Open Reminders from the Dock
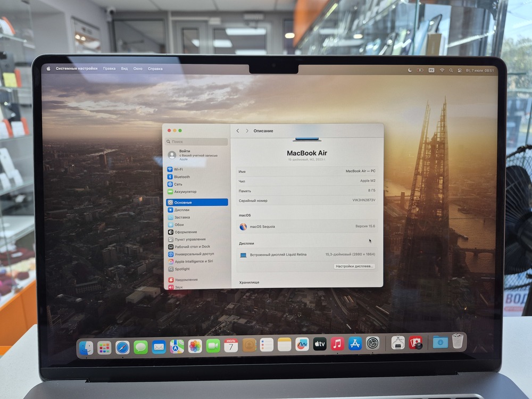532x399 pixels. click(267, 345)
